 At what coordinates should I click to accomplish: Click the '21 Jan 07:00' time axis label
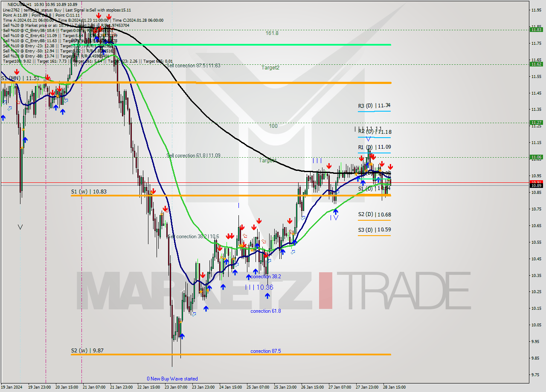pos(94,387)
